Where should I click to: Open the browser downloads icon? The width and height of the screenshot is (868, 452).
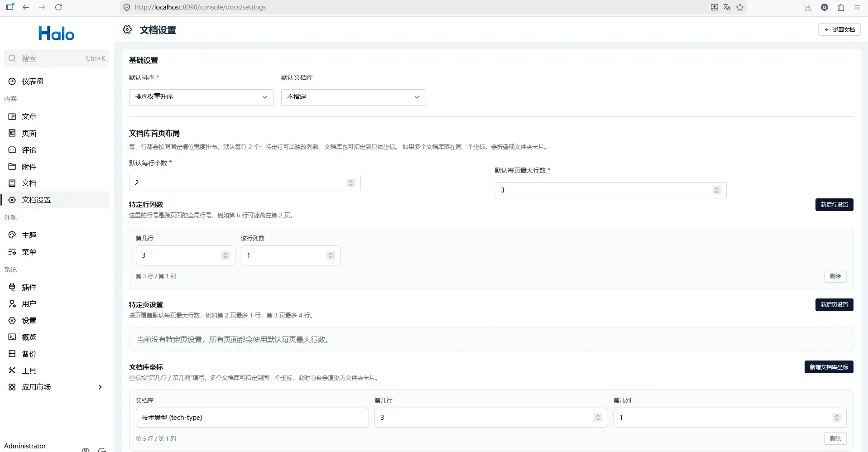808,7
